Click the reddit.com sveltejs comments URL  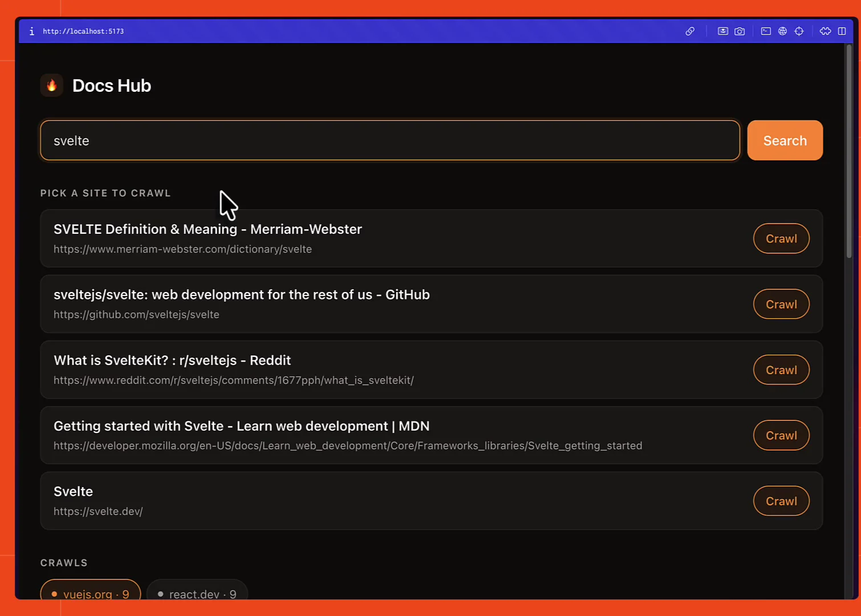pos(234,380)
